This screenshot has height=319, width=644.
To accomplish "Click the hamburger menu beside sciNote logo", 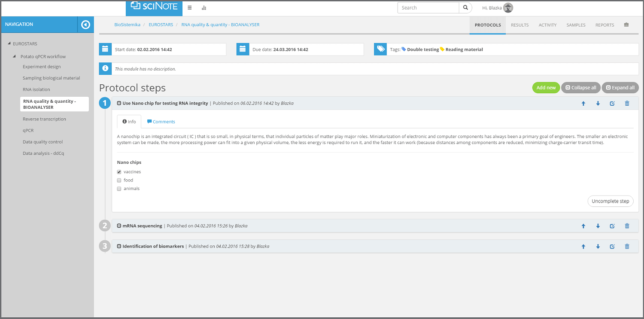I will tap(189, 7).
